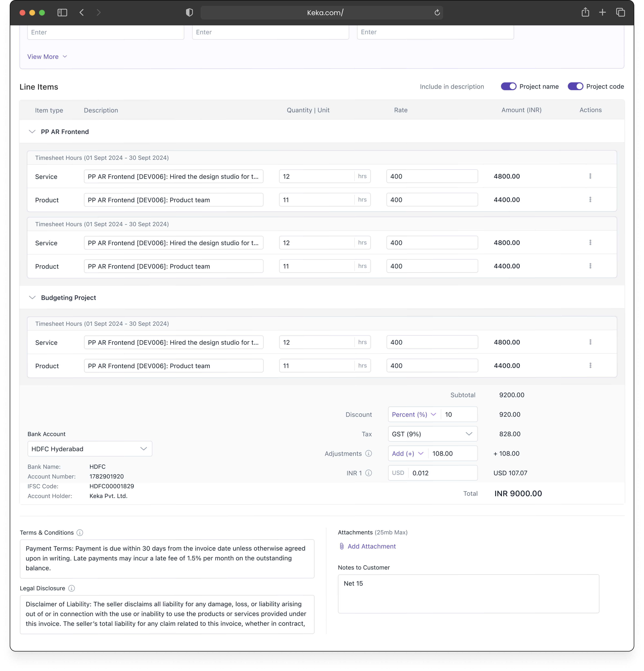Click the Keka.com address bar

[x=322, y=13]
